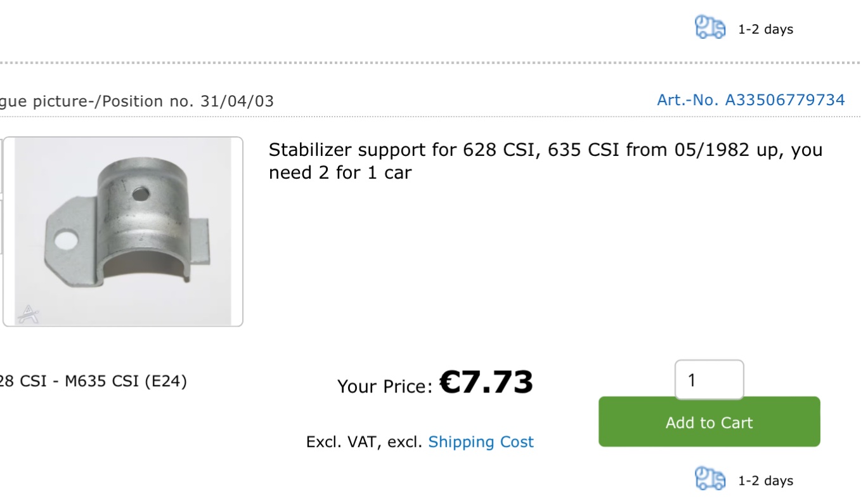Screen dimensions: 861x504
Task: Focus the quantity input field showing 1
Action: (709, 380)
